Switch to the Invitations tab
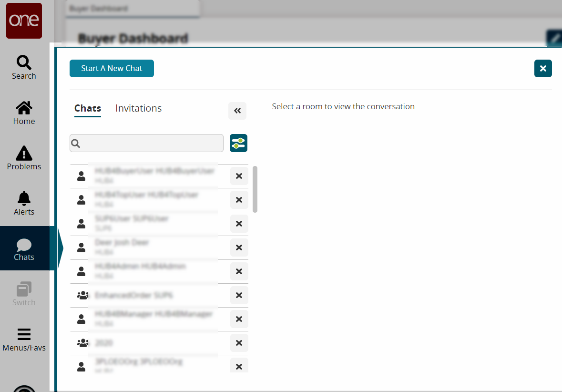The height and width of the screenshot is (392, 562). click(138, 108)
